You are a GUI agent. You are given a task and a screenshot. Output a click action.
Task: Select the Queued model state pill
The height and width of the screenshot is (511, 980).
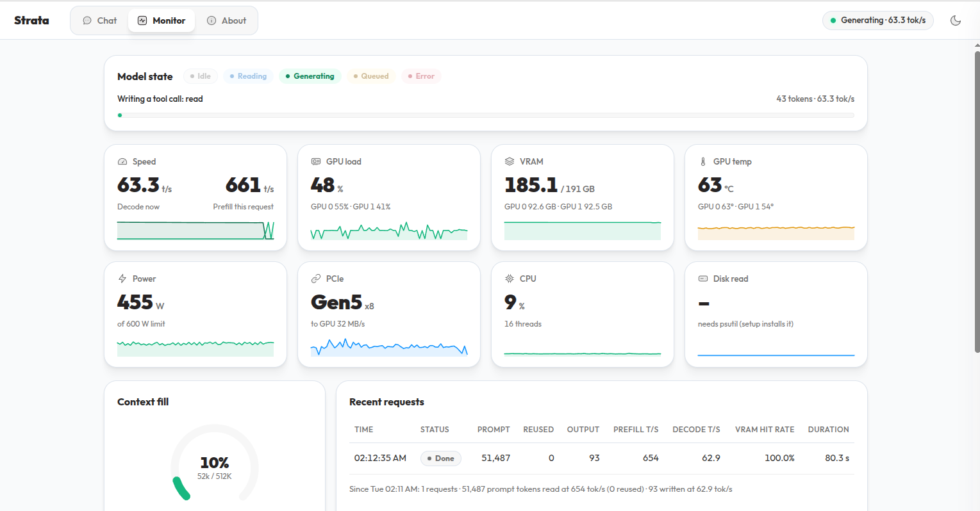pos(371,76)
